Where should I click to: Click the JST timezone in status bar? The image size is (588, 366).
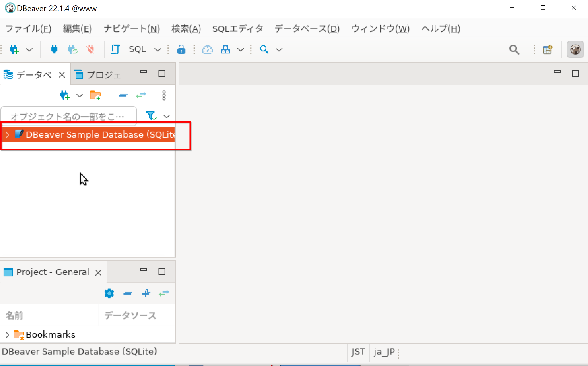(x=358, y=352)
